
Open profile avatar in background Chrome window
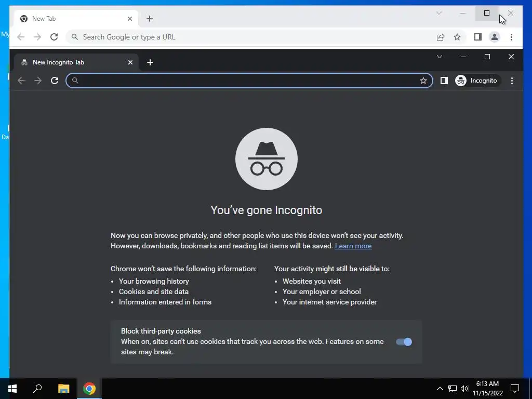pos(495,37)
